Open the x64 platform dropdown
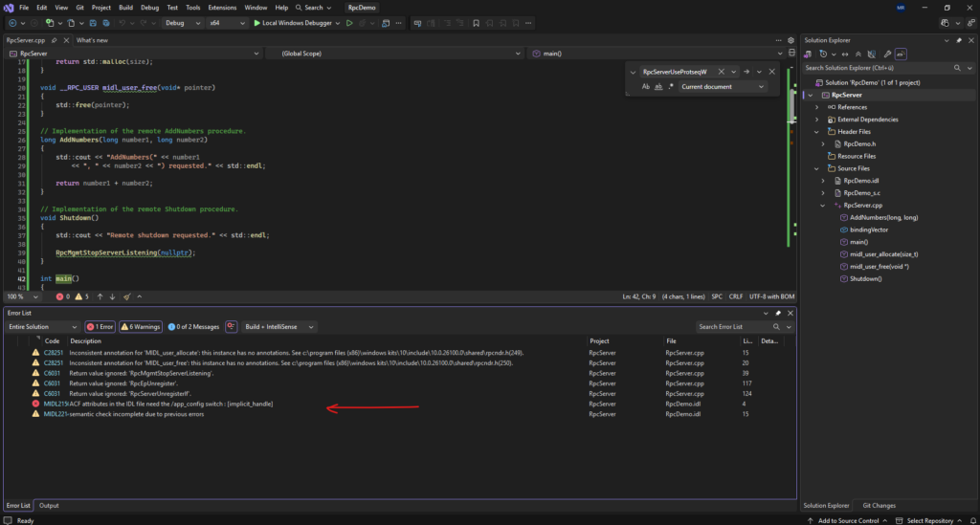The image size is (980, 525). pyautogui.click(x=227, y=23)
